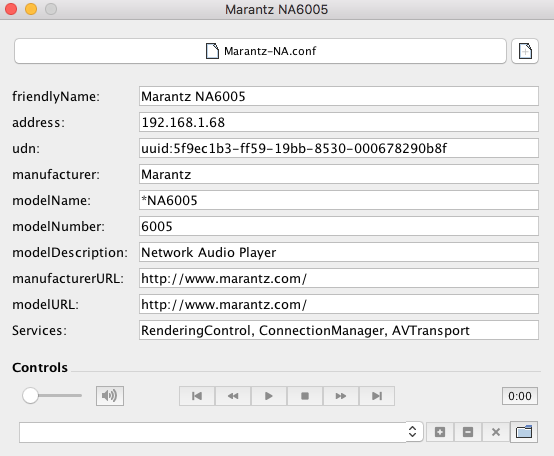Minimize the Marantz NA6005 window
Image resolution: width=554 pixels, height=456 pixels.
pyautogui.click(x=31, y=9)
